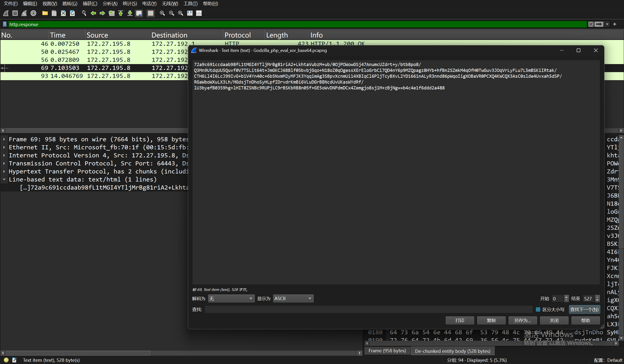Click the zoom in toolbar icon

pos(162,13)
